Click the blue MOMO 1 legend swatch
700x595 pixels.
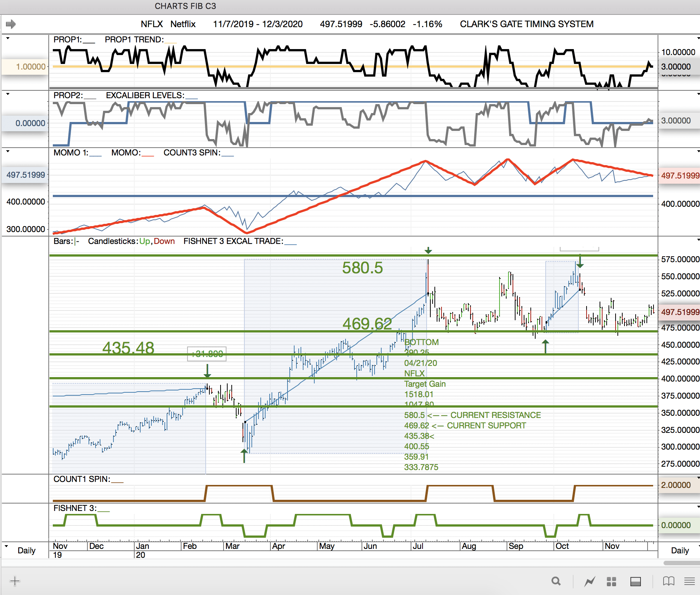95,155
